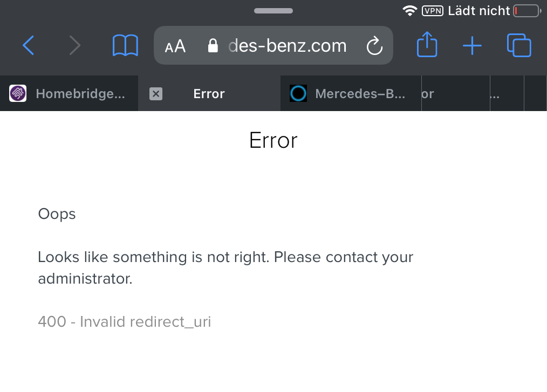
Task: Go back to the previous page
Action: [29, 45]
